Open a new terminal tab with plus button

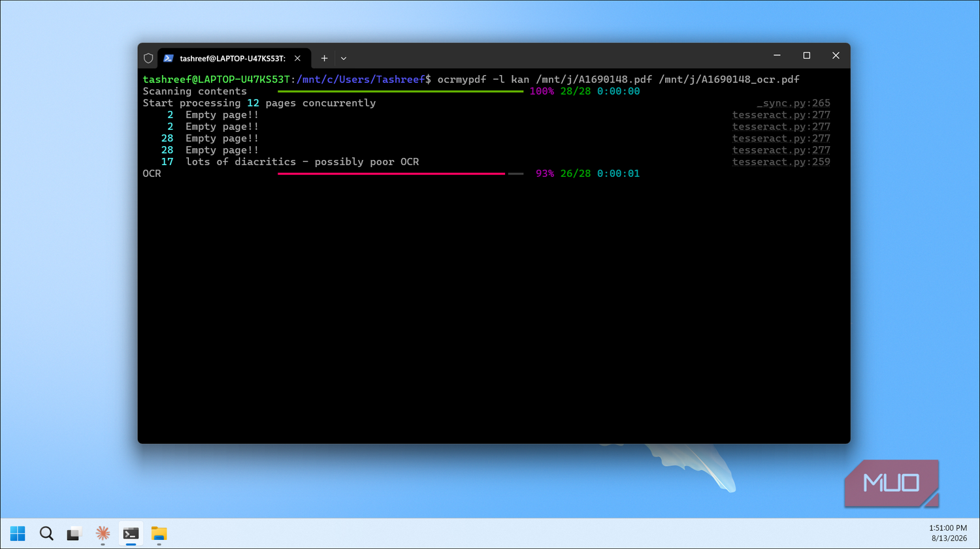pyautogui.click(x=324, y=58)
